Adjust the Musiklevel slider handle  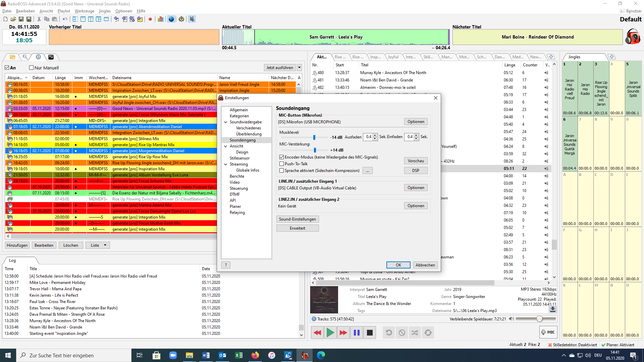coord(314,137)
